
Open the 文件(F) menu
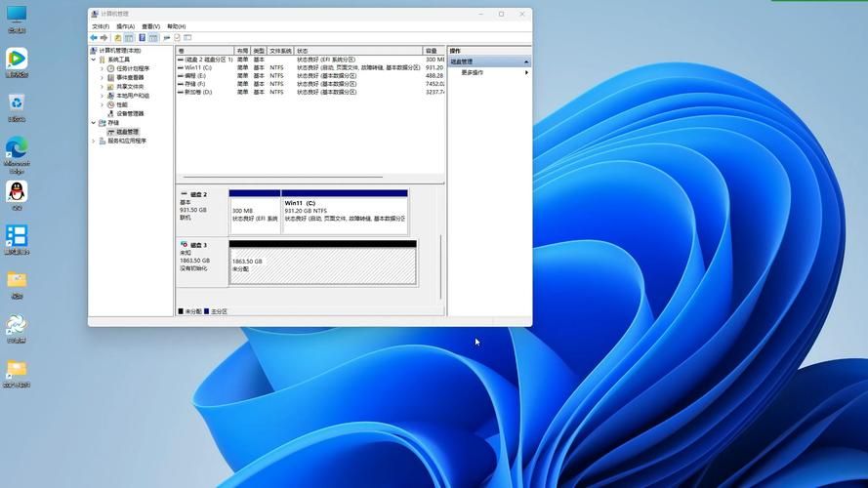click(101, 26)
